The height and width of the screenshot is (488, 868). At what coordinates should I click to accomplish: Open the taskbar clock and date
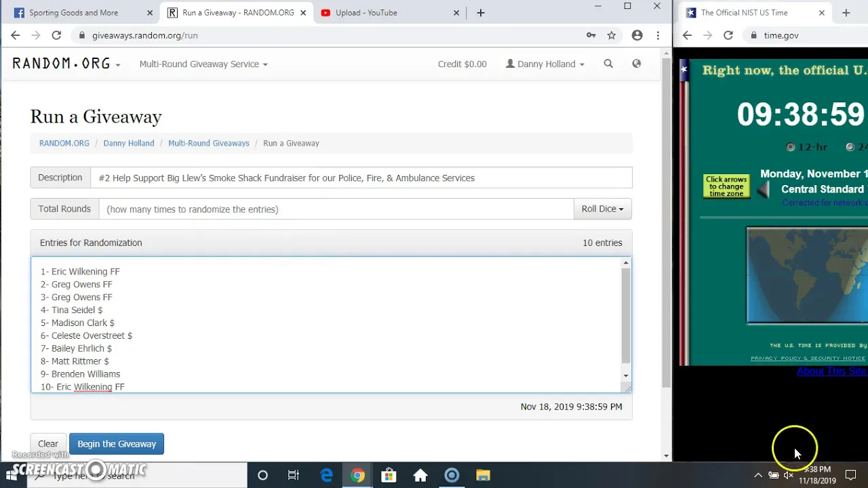point(817,475)
